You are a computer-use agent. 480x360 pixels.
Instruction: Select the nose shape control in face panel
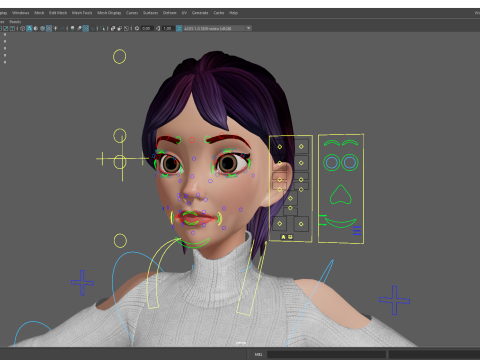(x=340, y=195)
